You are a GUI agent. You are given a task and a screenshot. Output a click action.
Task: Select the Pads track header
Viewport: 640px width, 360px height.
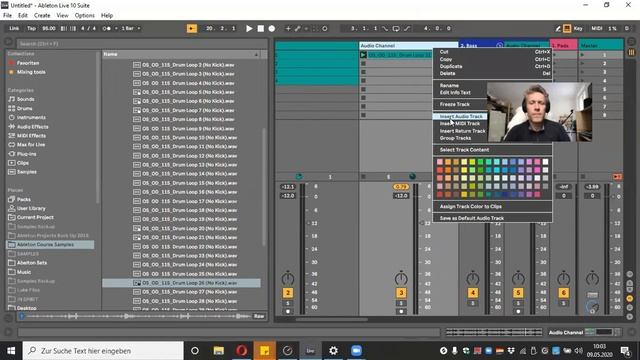tap(564, 45)
